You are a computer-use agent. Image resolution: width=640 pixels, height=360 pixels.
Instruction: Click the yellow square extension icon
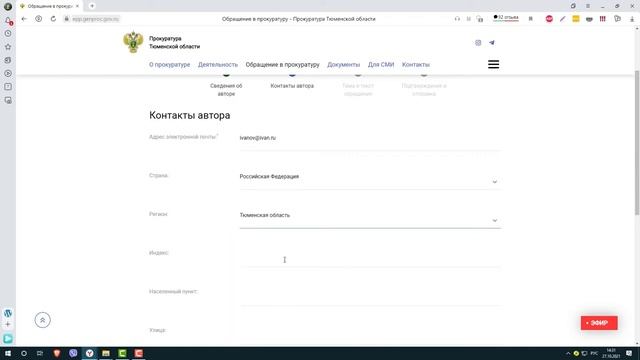tap(576, 19)
